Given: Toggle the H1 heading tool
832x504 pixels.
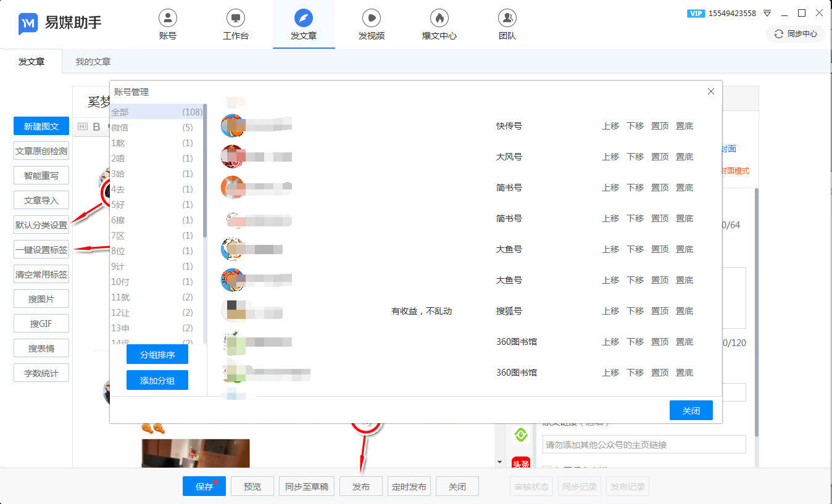Looking at the screenshot, I should [x=83, y=127].
